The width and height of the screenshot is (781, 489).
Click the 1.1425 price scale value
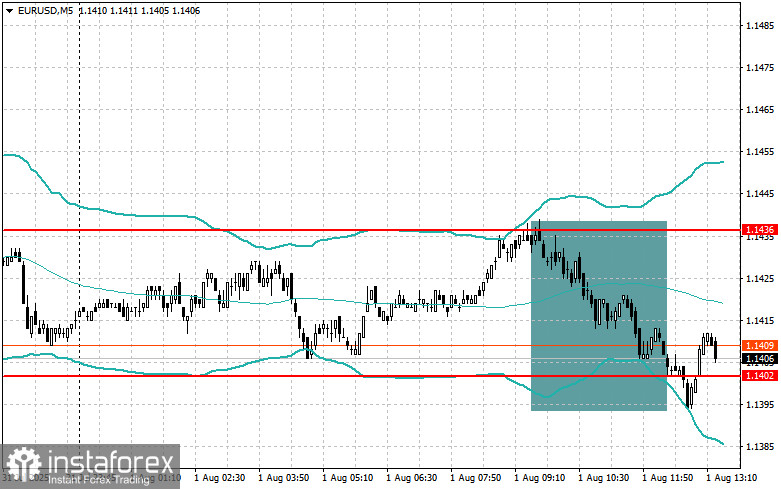760,278
